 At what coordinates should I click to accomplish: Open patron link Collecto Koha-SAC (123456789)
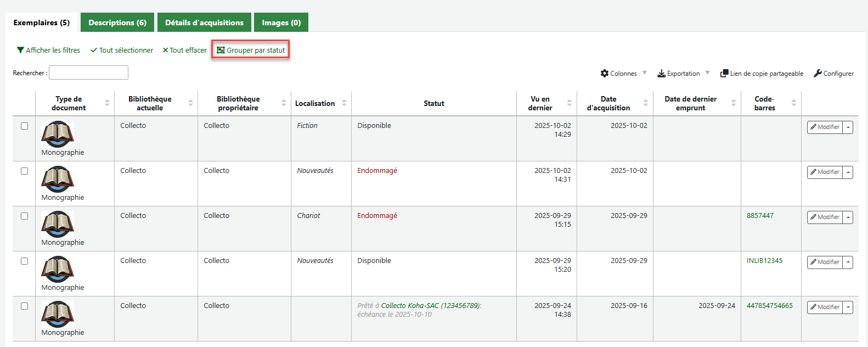(x=430, y=306)
